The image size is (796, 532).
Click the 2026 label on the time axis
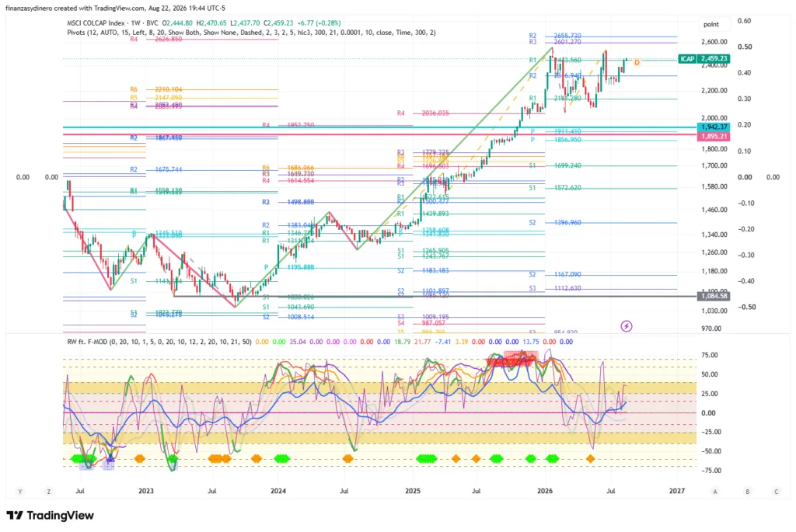click(x=545, y=491)
